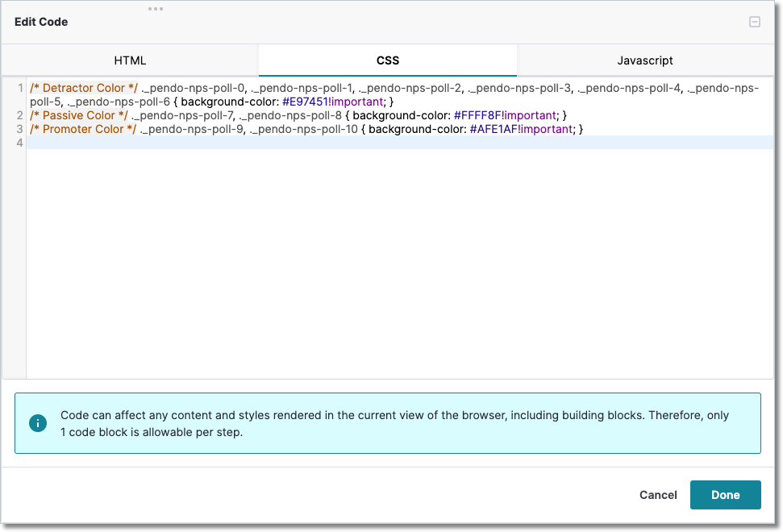Click the Promoter Color comment
Screen dimensions: 783x532
(83, 129)
